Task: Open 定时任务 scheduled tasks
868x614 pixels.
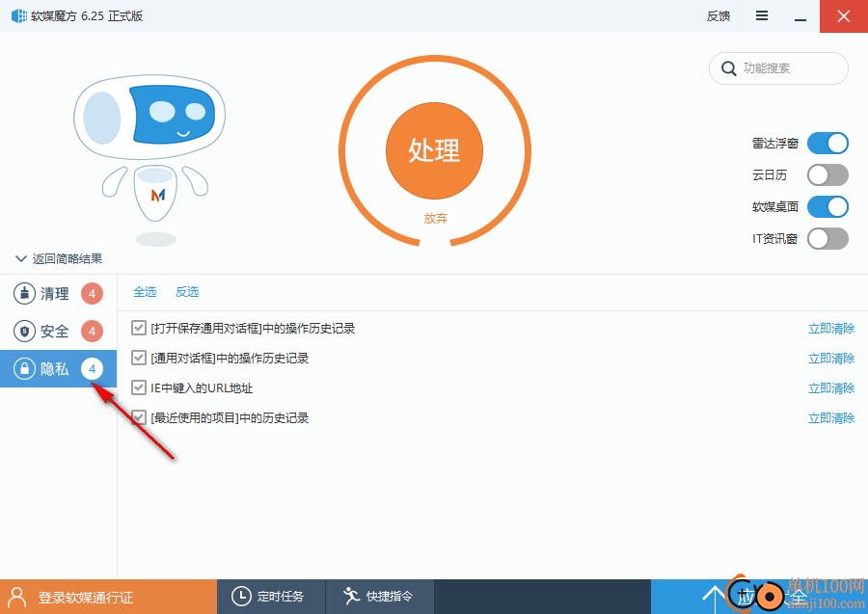Action: (271, 597)
